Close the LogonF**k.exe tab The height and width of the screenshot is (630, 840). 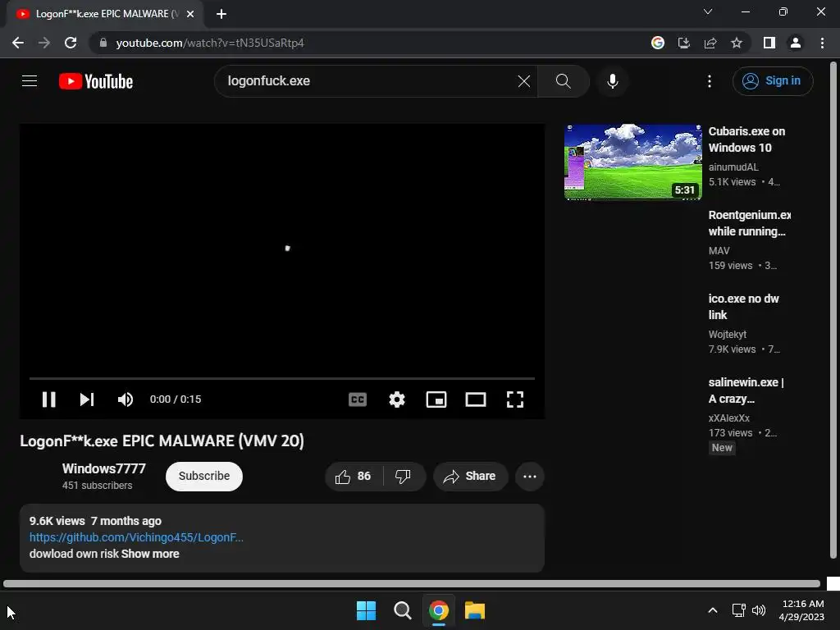tap(190, 14)
